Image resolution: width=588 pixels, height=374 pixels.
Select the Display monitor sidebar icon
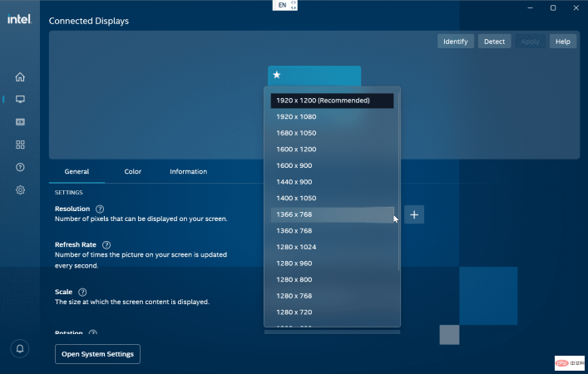(20, 99)
